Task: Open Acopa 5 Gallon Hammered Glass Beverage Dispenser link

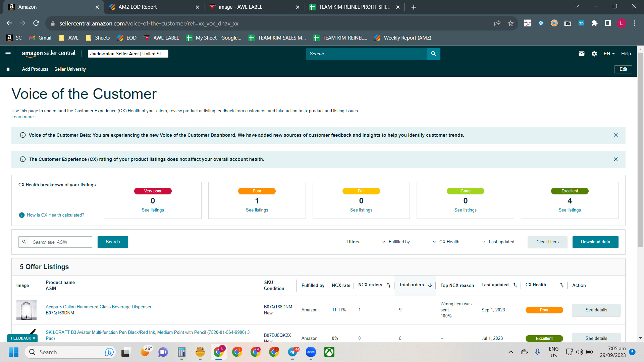Action: coord(99,307)
